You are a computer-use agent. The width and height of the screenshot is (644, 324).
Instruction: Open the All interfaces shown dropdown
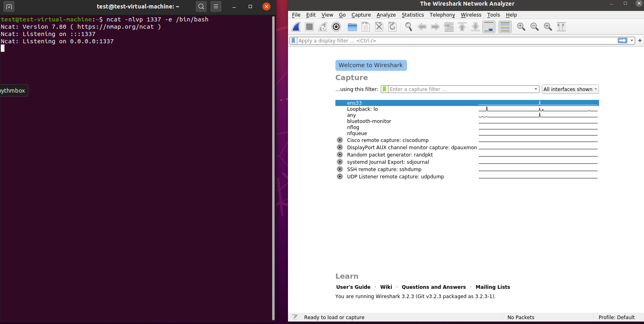point(570,89)
